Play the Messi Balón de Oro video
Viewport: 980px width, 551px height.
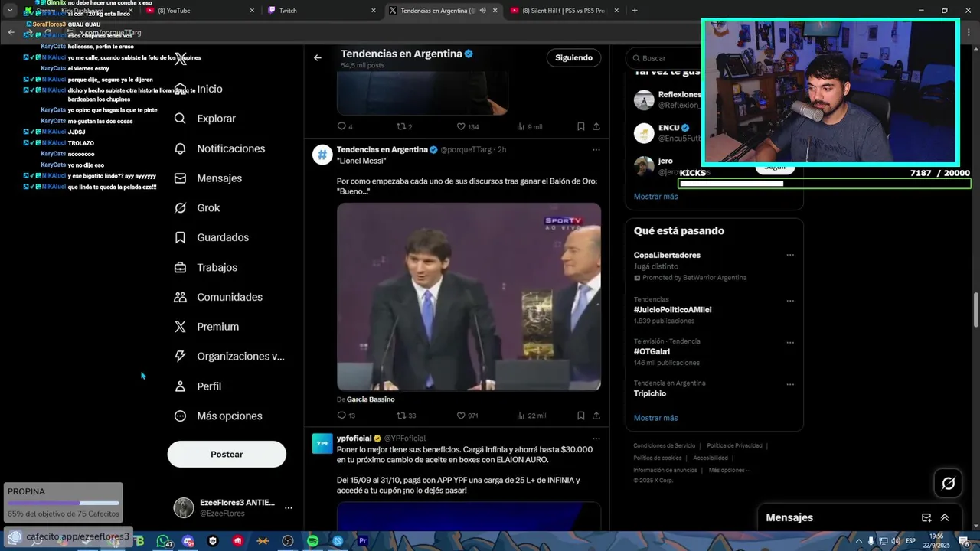[469, 297]
